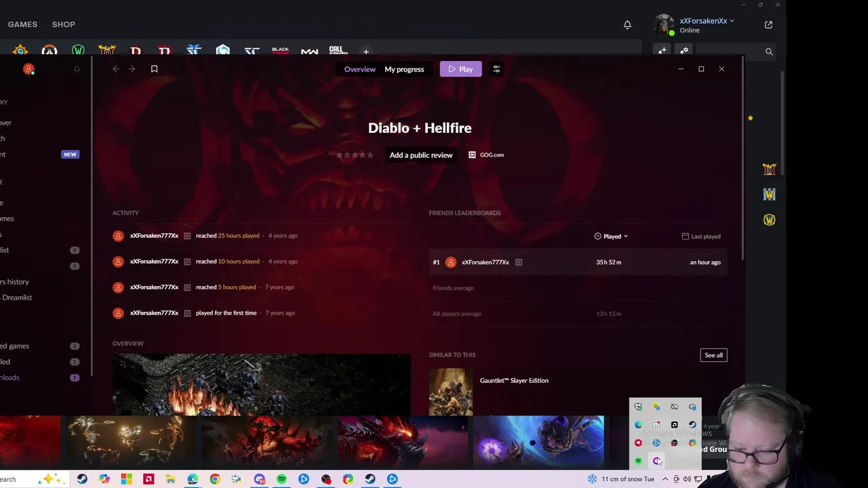868x488 pixels.
Task: Click the red user avatar in GOG sidebar
Action: click(28, 69)
